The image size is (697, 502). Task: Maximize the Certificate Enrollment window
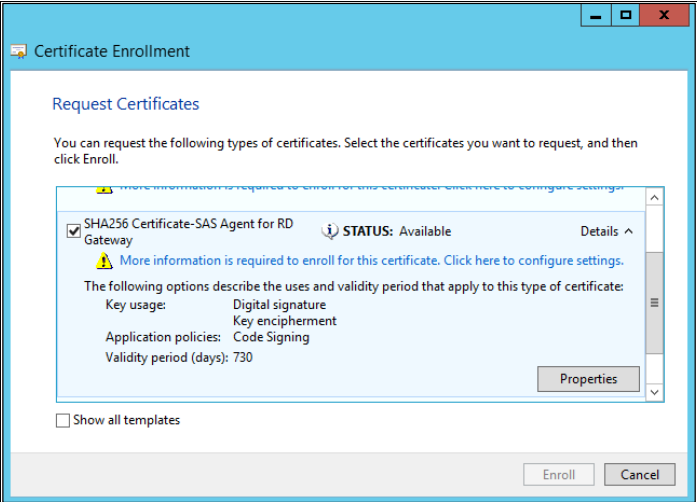point(625,16)
